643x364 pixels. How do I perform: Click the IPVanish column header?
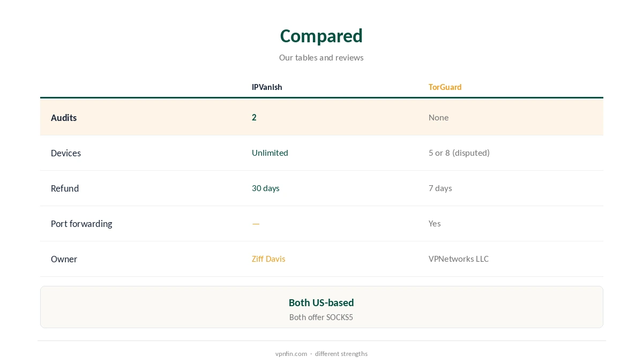pos(267,87)
